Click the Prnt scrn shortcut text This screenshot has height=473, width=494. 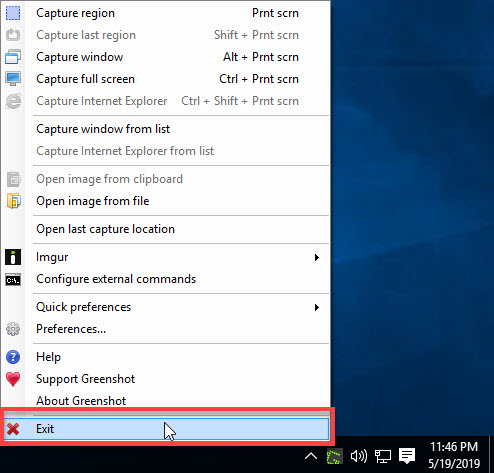[x=275, y=13]
